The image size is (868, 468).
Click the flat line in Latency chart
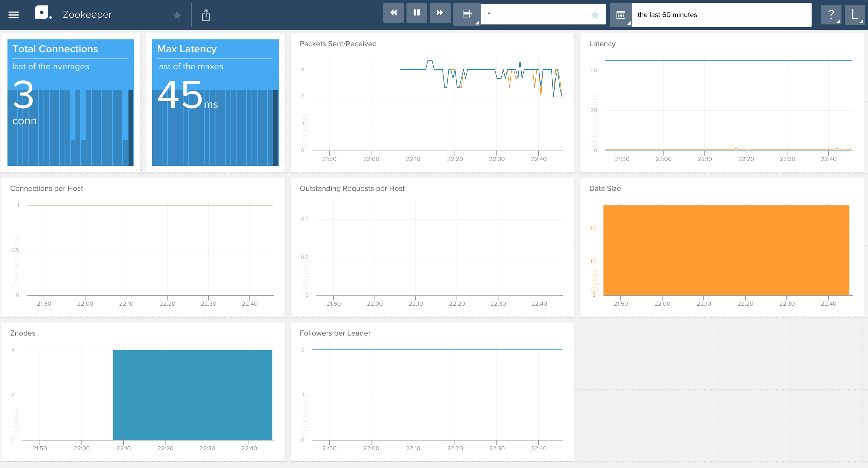coord(728,60)
